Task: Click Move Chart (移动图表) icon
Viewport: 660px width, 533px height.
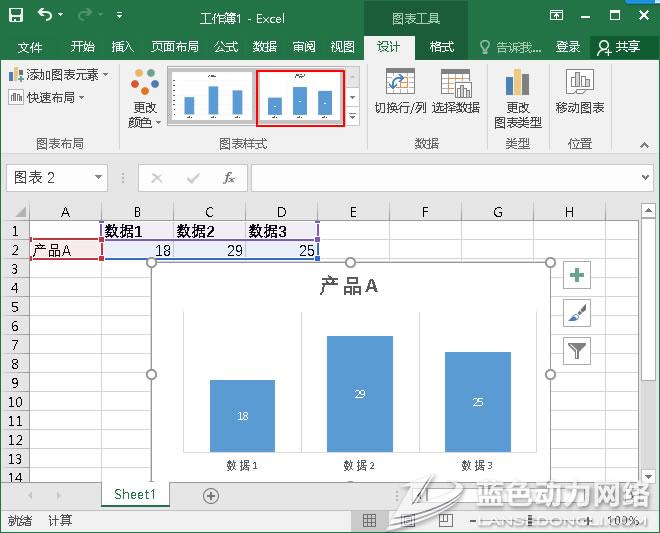Action: 580,90
